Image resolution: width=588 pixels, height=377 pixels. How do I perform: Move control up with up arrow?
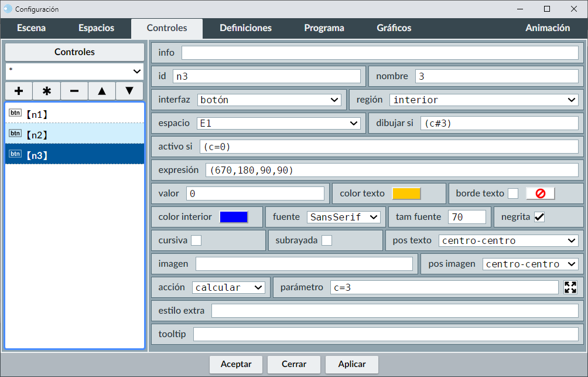[x=102, y=91]
